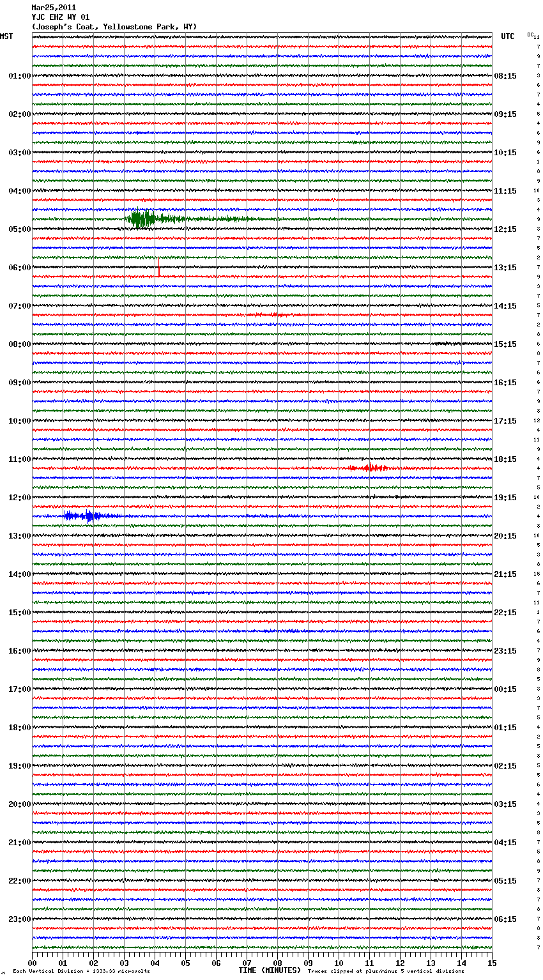Click the Traces clipped at plus/minus footnote
Viewport: 543px width, 980px height.
tap(386, 971)
